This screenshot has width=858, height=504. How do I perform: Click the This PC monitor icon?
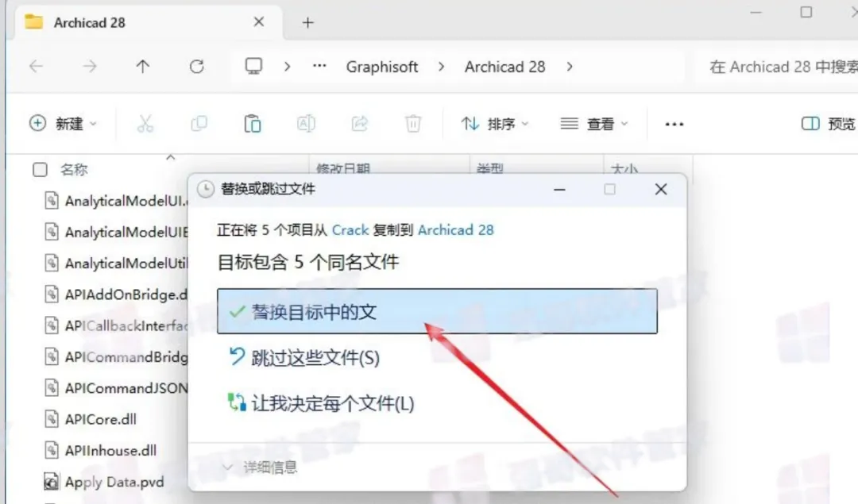click(253, 66)
